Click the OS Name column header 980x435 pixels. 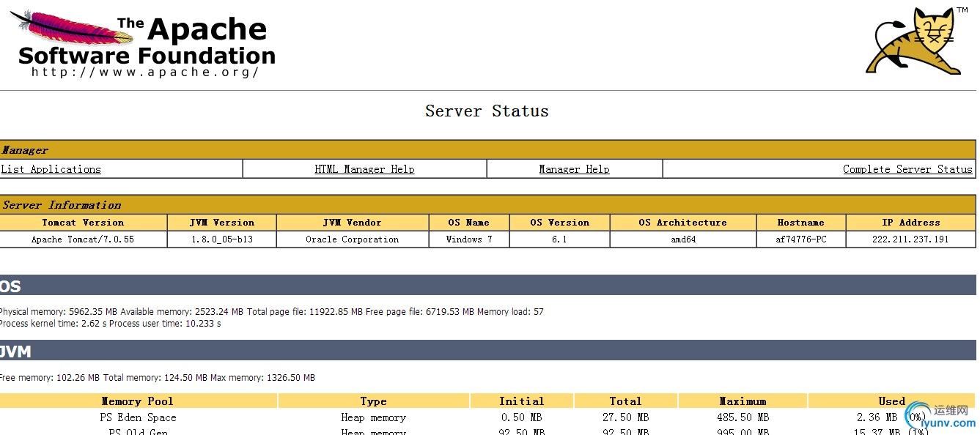pos(468,223)
